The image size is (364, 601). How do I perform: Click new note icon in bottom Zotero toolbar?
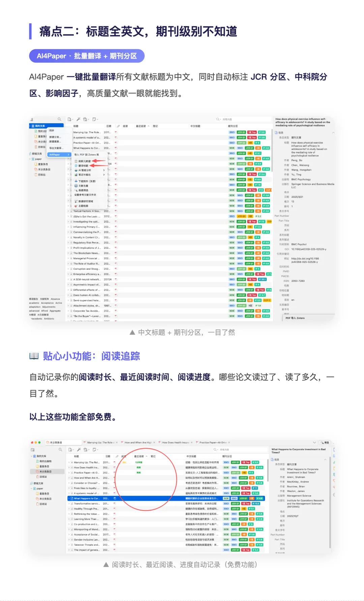[x=95, y=449]
